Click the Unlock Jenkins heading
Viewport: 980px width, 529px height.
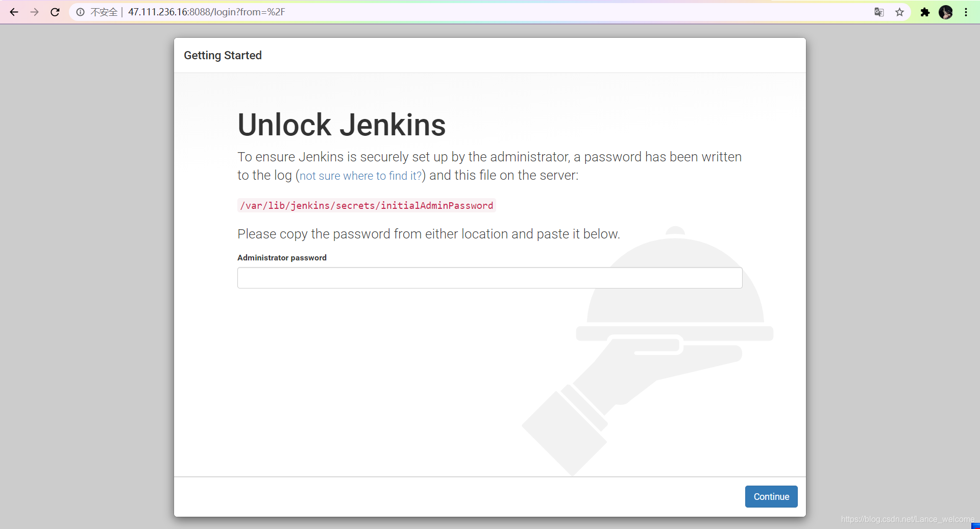point(341,125)
